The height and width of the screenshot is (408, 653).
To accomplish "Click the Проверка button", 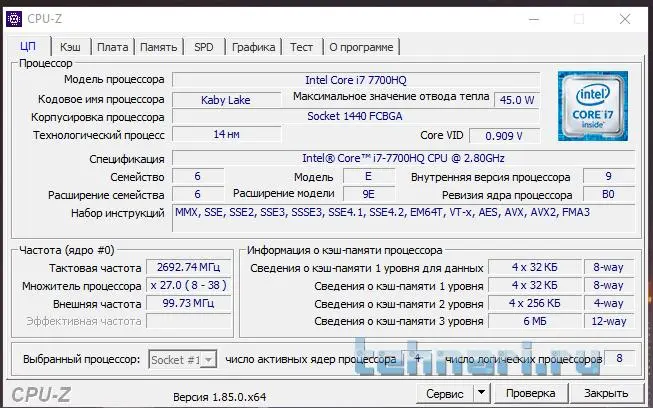I will coord(530,393).
